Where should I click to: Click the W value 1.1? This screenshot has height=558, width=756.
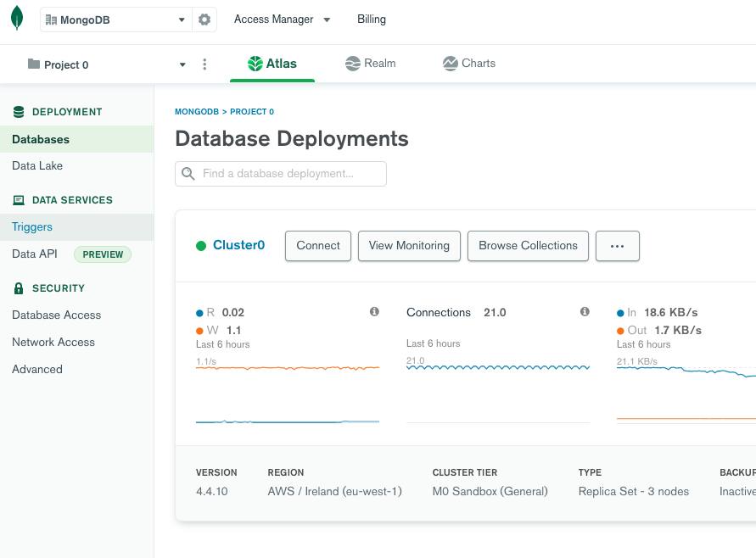[x=233, y=331]
